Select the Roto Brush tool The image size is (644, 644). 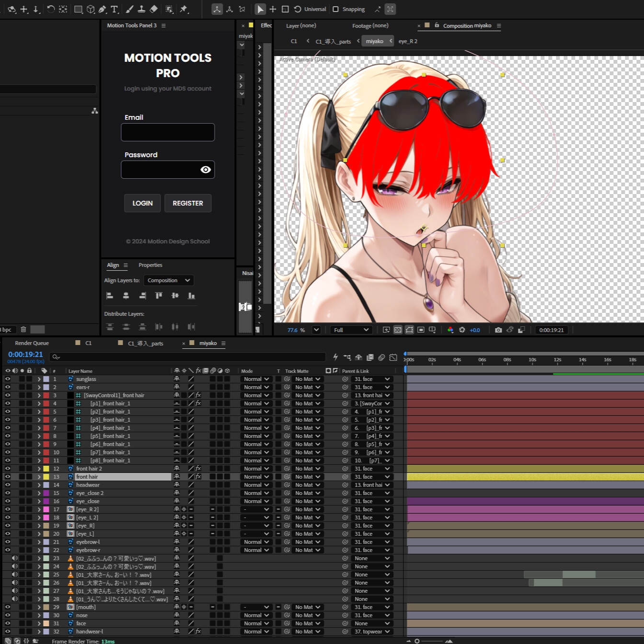(169, 9)
